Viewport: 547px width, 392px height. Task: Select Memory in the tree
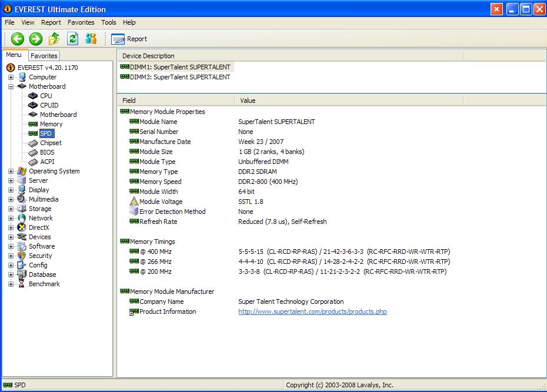click(51, 124)
